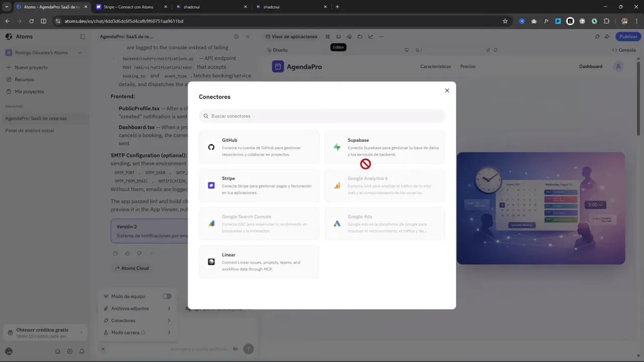
Task: Open Panel de análisis social recent project
Action: (x=45, y=130)
